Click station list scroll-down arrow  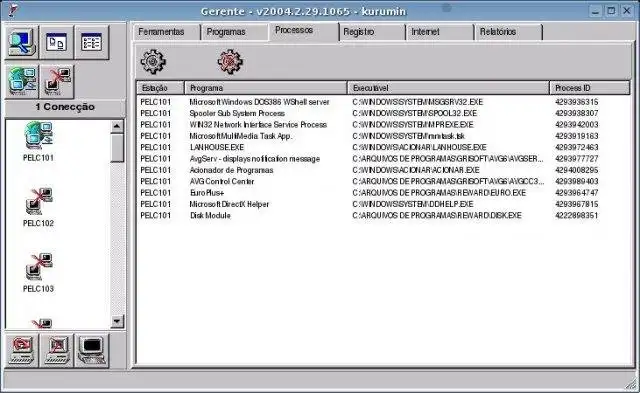tap(117, 322)
